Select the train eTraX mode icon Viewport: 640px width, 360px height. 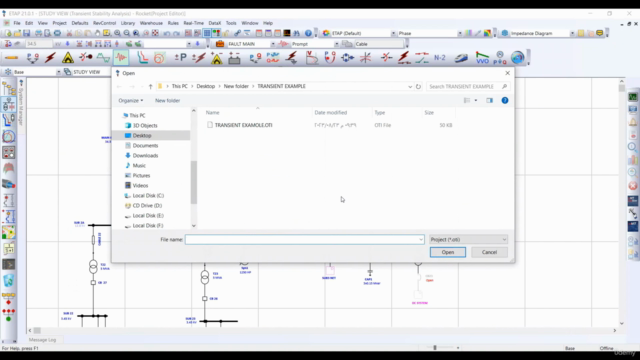[461, 58]
